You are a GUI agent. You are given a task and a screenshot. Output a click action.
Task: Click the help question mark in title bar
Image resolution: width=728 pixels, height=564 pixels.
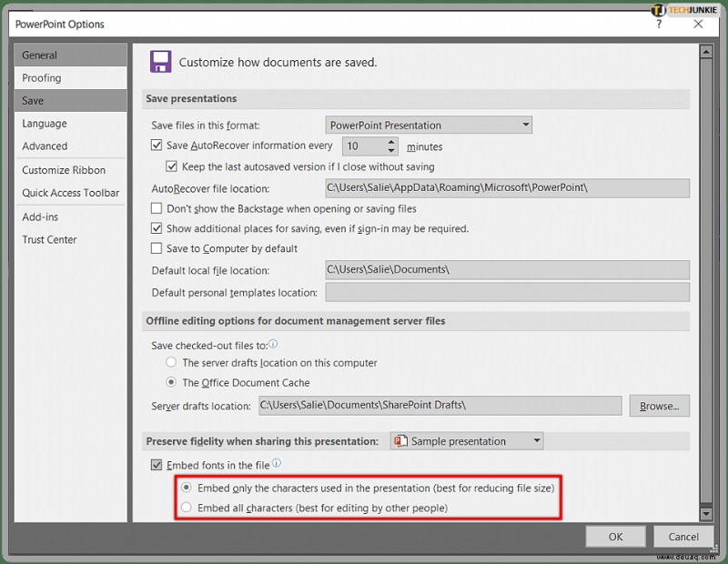click(659, 24)
